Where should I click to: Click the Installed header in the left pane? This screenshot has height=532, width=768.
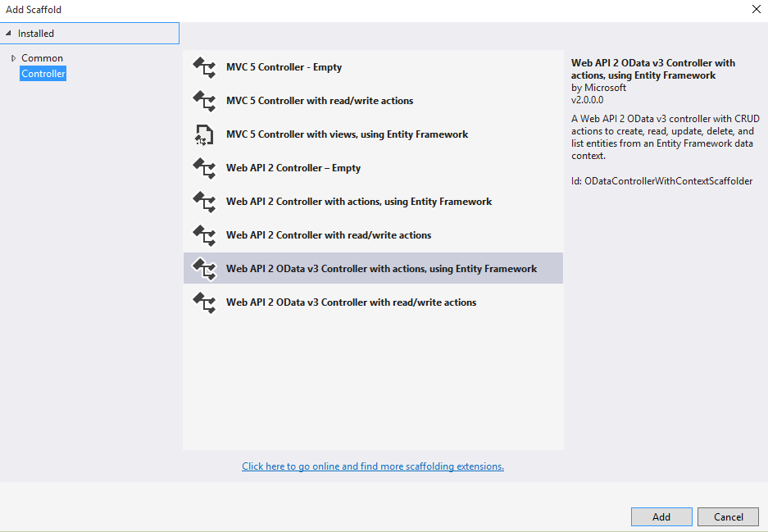pyautogui.click(x=34, y=33)
